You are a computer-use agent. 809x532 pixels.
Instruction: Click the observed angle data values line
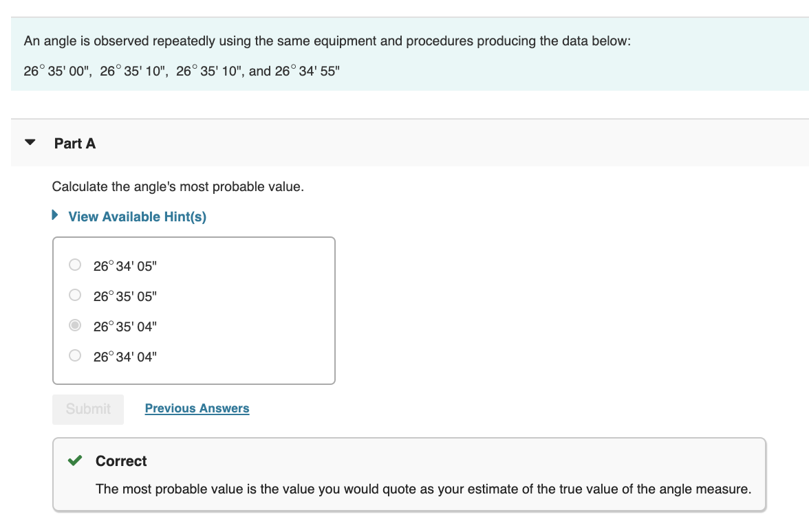click(182, 71)
